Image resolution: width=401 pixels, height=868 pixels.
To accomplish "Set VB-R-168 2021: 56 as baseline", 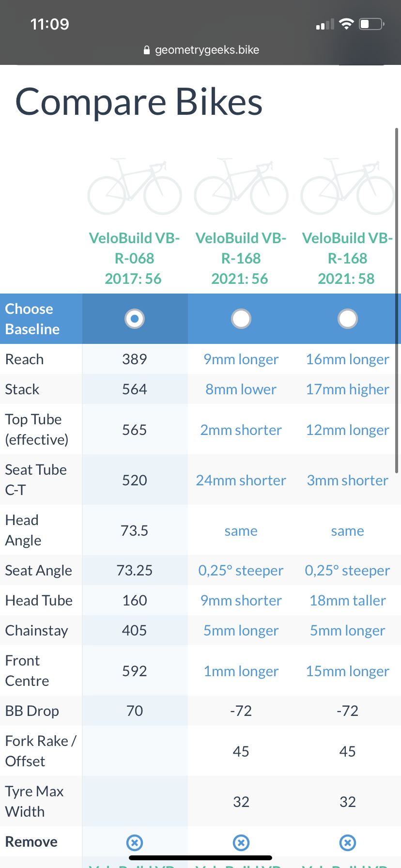I will [241, 319].
